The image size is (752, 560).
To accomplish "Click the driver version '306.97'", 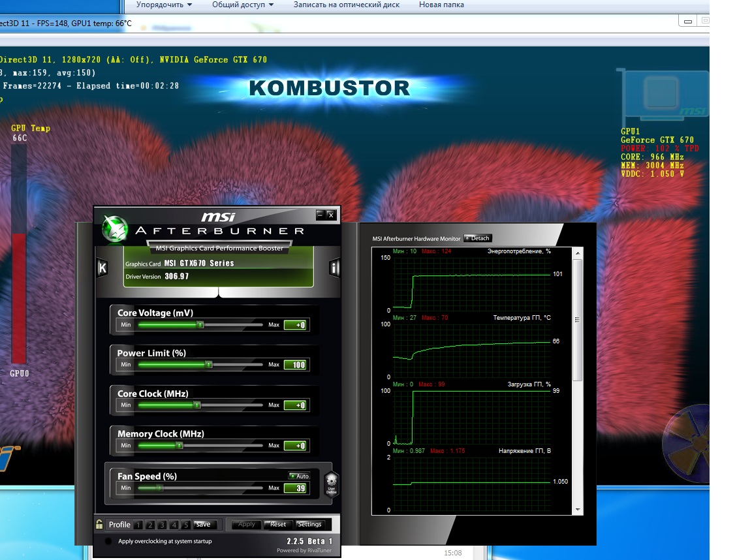I will pyautogui.click(x=176, y=276).
